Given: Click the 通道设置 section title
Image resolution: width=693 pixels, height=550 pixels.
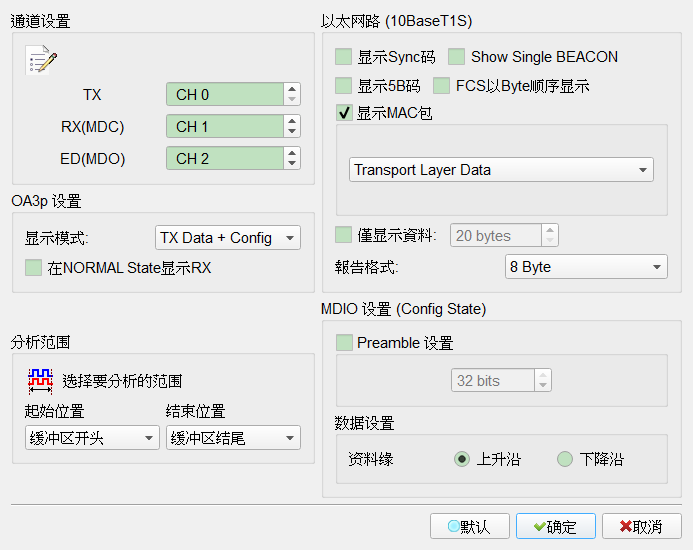Looking at the screenshot, I should (x=40, y=21).
